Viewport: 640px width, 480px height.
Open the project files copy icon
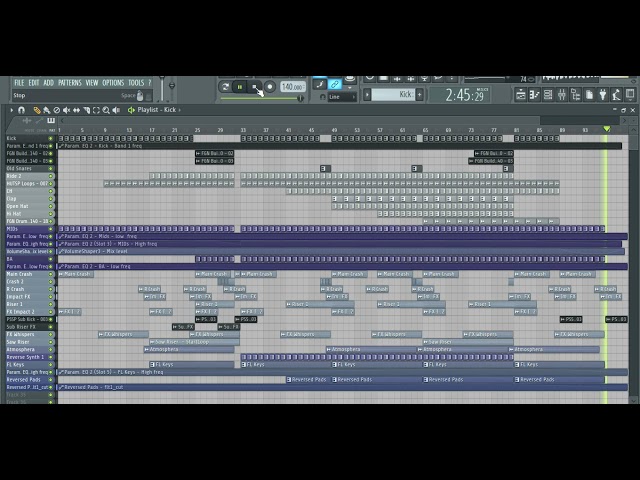coord(589,95)
